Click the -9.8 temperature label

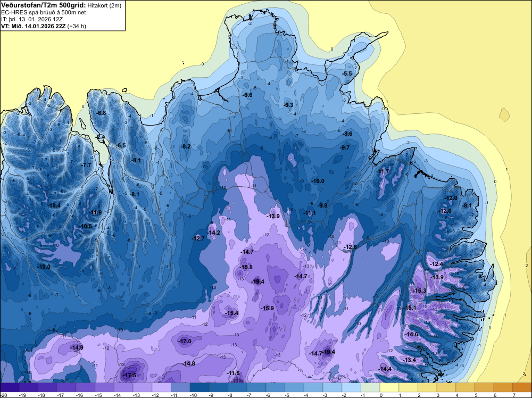click(322, 205)
